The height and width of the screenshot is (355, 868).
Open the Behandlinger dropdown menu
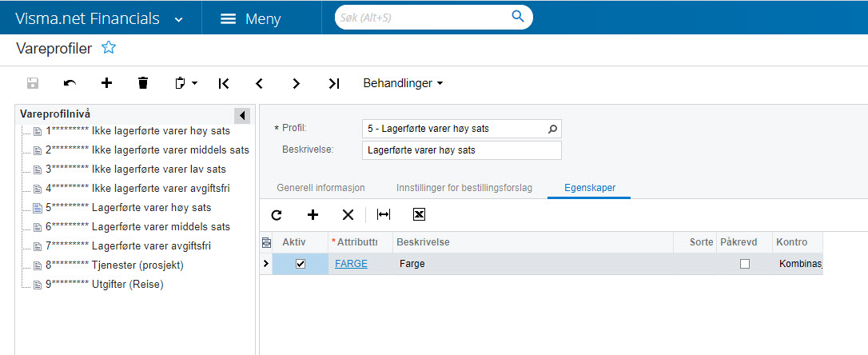click(x=403, y=83)
